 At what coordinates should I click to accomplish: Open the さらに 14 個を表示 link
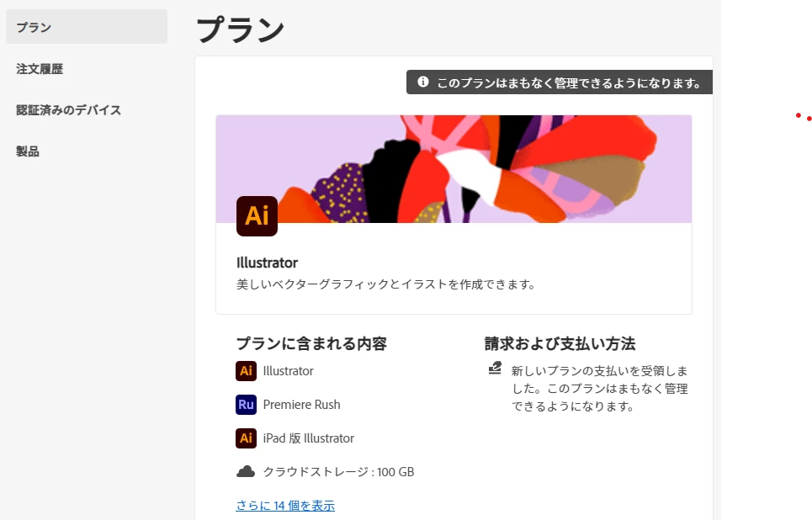coord(285,506)
